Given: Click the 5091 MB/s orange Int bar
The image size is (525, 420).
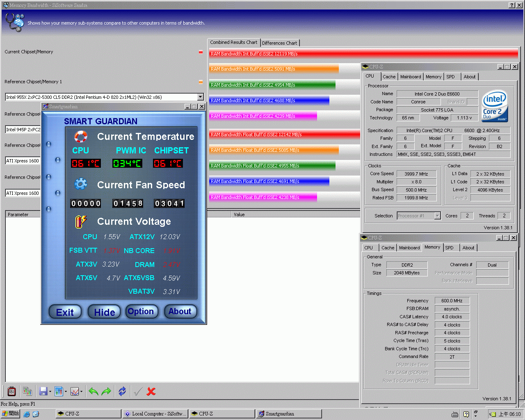Looking at the screenshot, I should pyautogui.click(x=274, y=69).
